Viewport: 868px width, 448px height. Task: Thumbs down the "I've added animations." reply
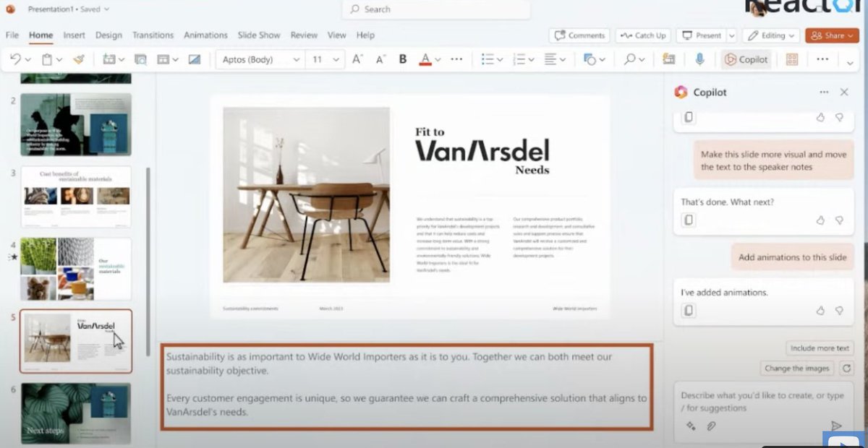point(839,310)
